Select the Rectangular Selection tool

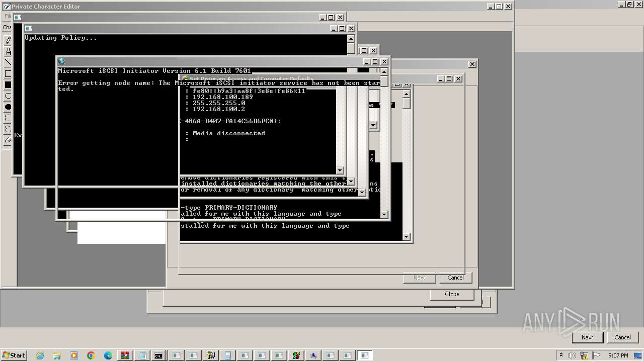pos(8,118)
